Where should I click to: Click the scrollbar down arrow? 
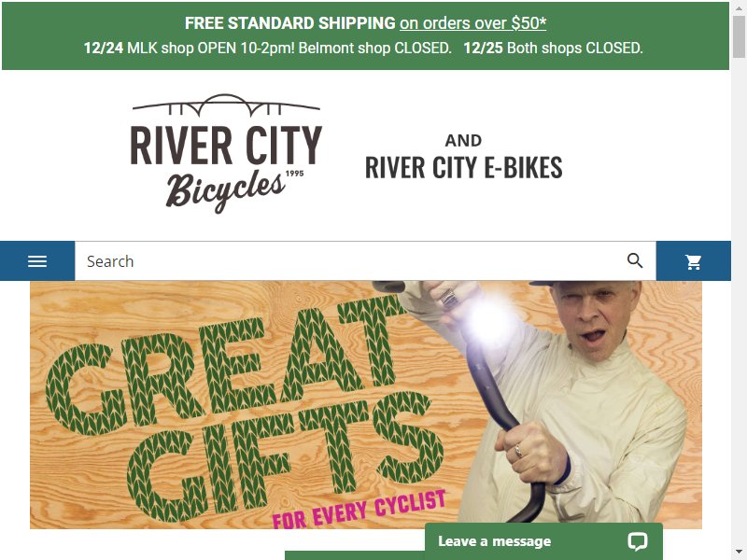coord(739,553)
